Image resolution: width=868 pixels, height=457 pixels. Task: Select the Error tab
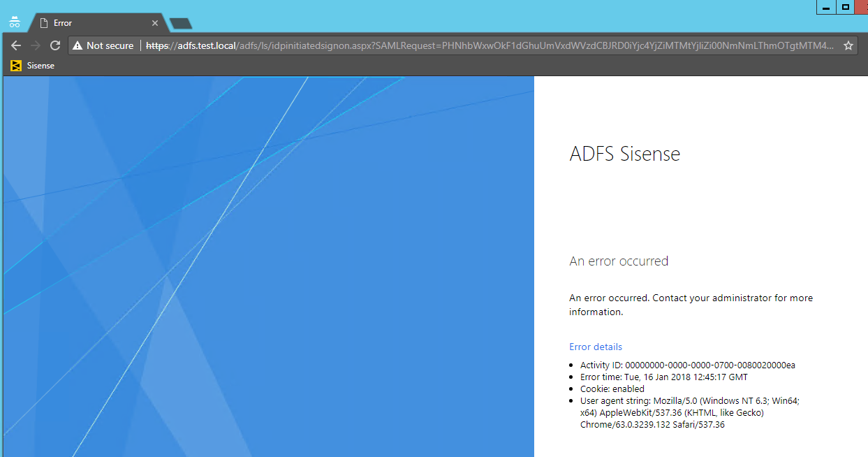pyautogui.click(x=96, y=23)
